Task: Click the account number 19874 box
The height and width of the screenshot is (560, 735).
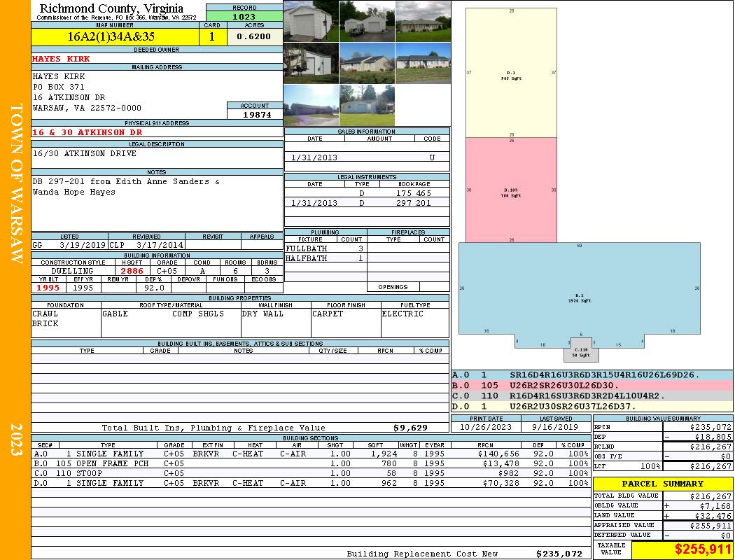Action: point(255,114)
